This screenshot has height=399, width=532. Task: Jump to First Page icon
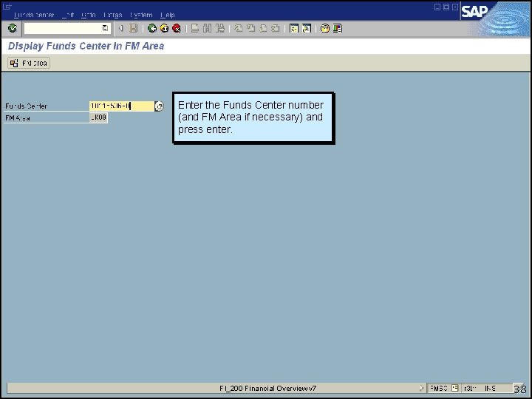239,29
